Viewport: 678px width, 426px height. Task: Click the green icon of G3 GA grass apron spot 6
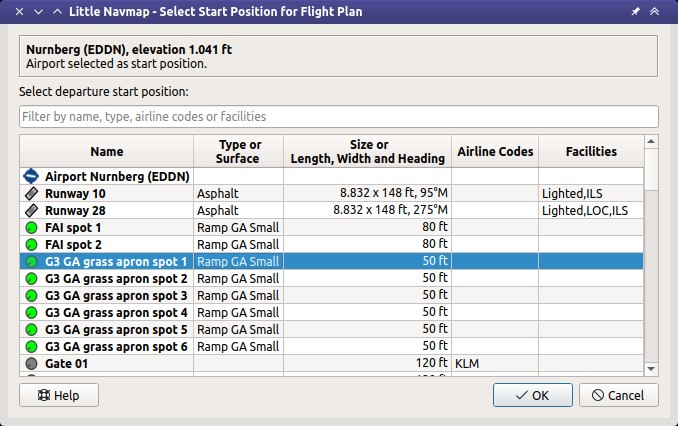[31, 347]
